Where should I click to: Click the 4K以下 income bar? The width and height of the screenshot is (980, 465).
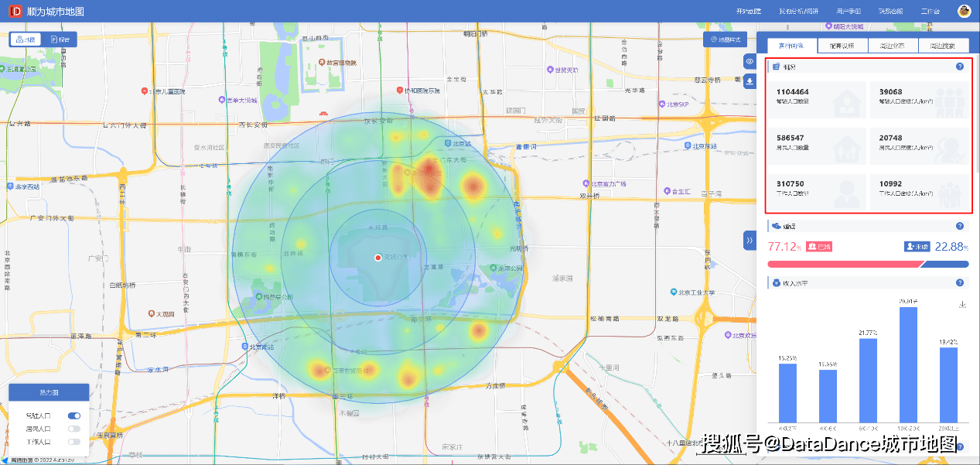787,392
